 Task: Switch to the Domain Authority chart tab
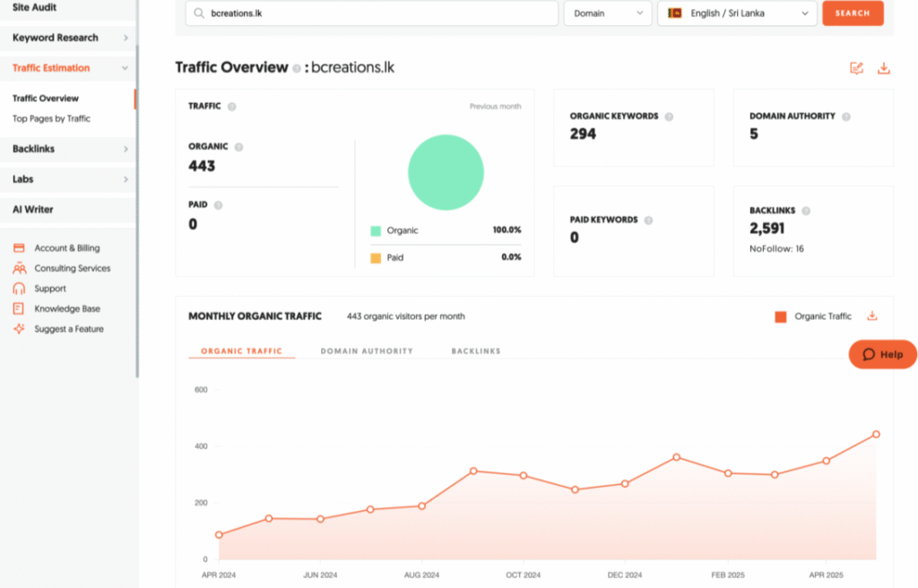[x=367, y=351]
